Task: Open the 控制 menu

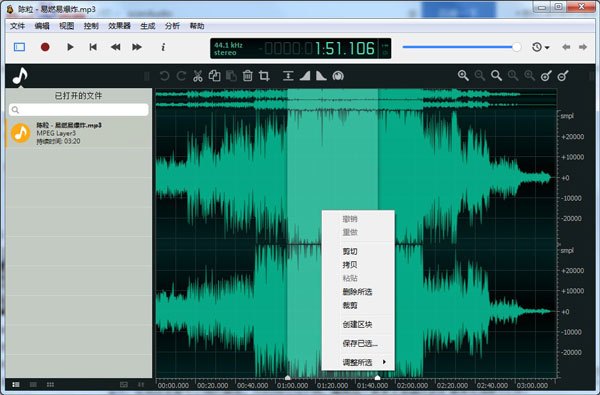Action: pos(91,26)
